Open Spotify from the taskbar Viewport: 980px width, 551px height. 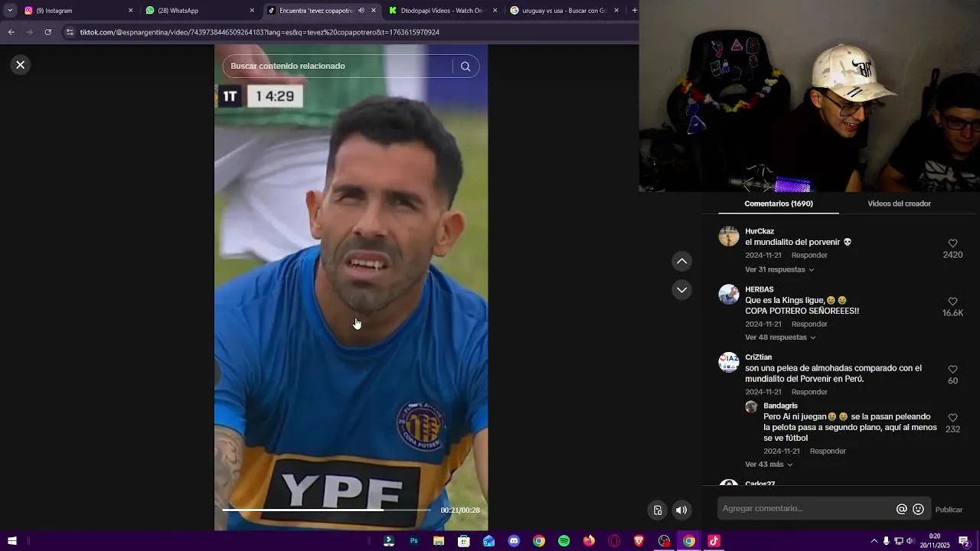564,541
